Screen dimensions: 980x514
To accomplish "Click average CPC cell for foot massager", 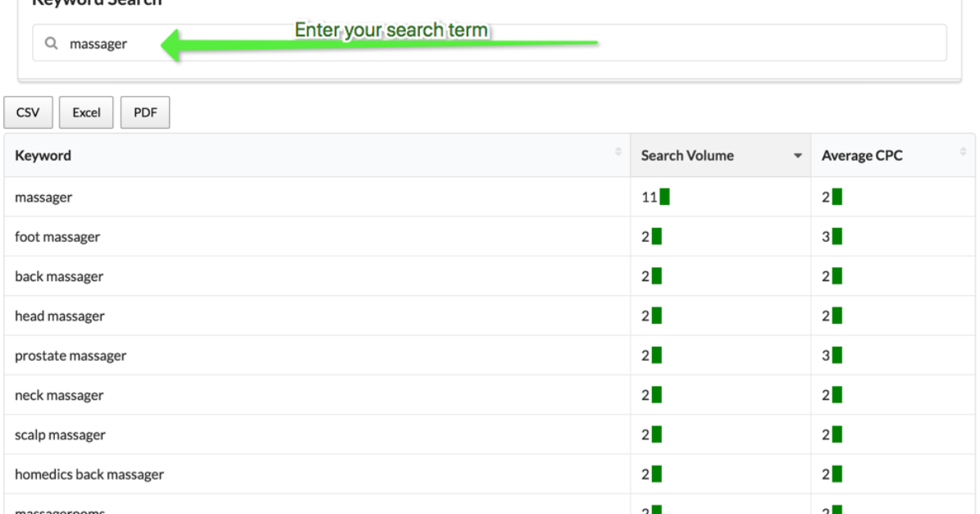I will pyautogui.click(x=893, y=237).
